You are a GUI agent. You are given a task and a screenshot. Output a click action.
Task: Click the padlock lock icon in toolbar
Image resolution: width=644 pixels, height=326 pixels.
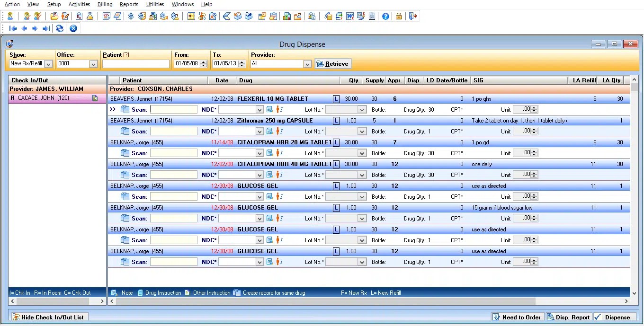coord(399,17)
